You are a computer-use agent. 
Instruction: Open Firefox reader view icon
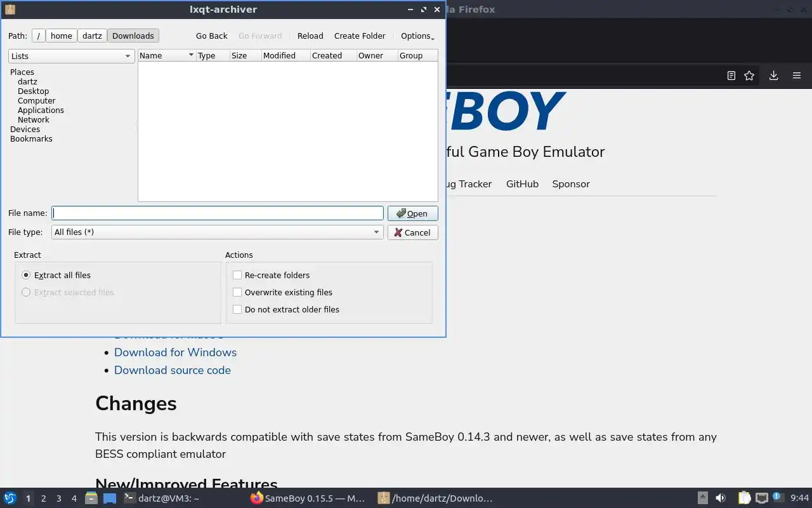point(731,76)
